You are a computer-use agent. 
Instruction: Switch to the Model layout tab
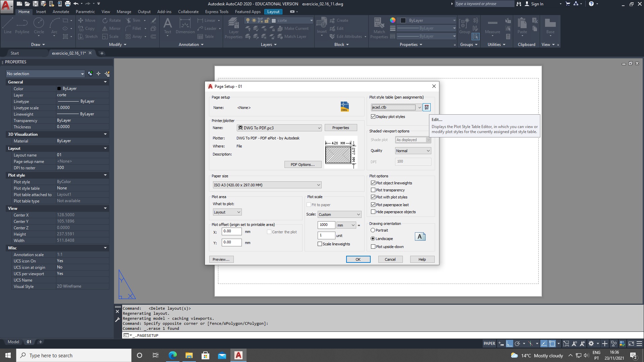13,342
